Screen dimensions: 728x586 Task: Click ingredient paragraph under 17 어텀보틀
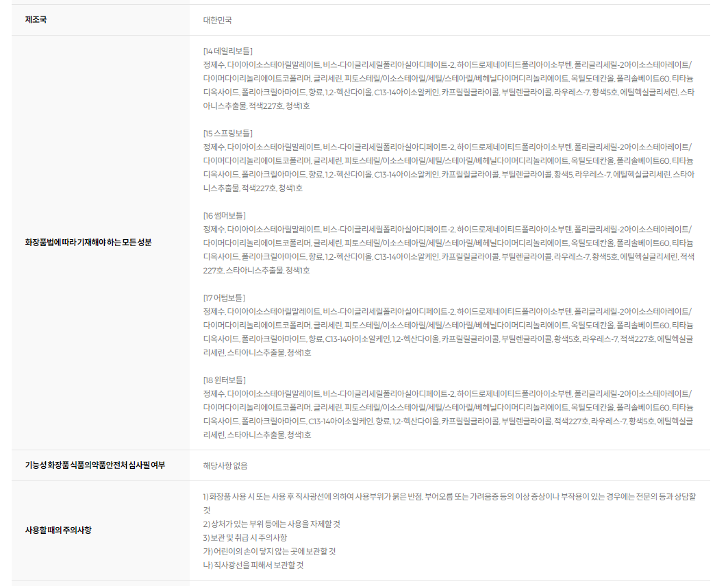click(449, 332)
